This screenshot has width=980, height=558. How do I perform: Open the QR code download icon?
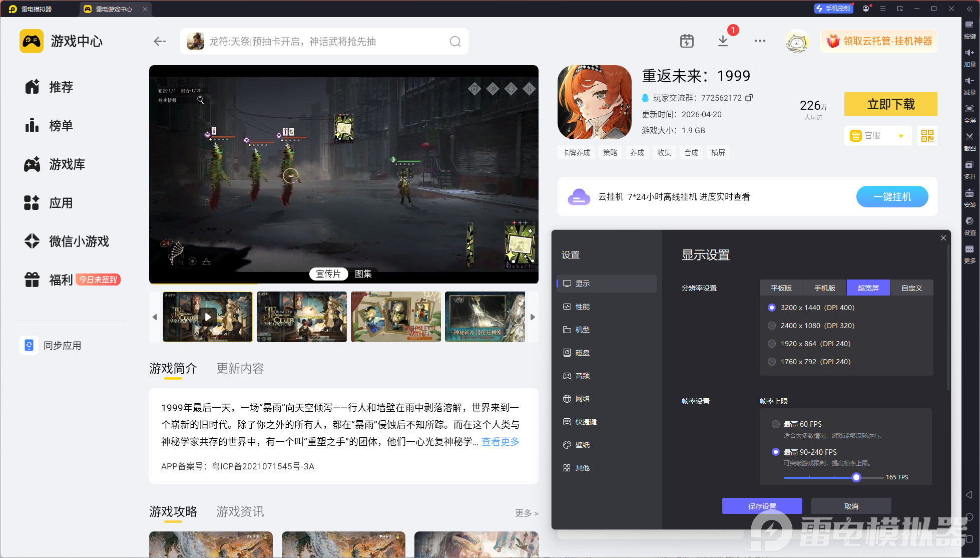pos(927,136)
